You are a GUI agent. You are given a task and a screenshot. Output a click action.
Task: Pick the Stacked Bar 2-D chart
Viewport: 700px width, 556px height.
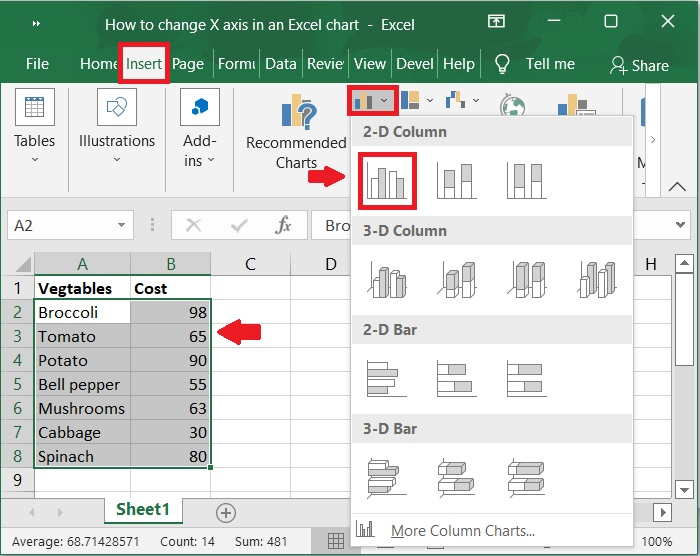457,379
